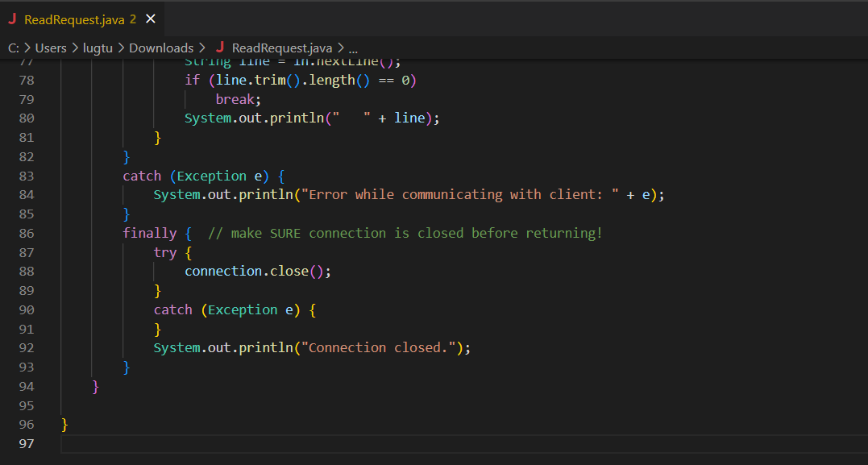This screenshot has width=868, height=465.
Task: Click the 'try' keyword on line 87
Action: [x=165, y=252]
